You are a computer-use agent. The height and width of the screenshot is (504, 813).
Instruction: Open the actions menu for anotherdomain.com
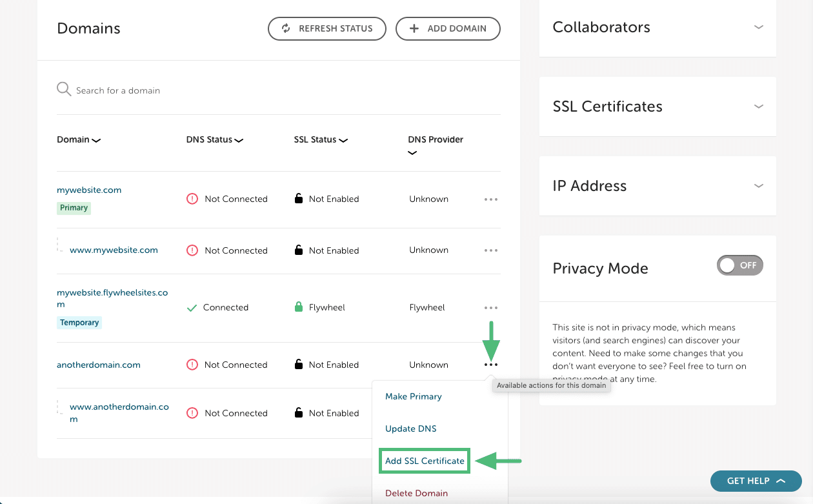491,365
